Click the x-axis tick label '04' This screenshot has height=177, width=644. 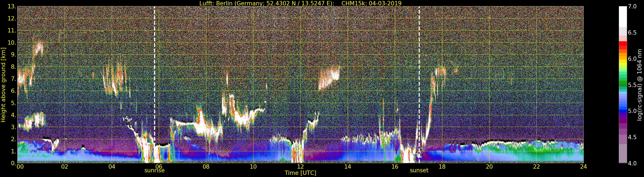coord(112,167)
